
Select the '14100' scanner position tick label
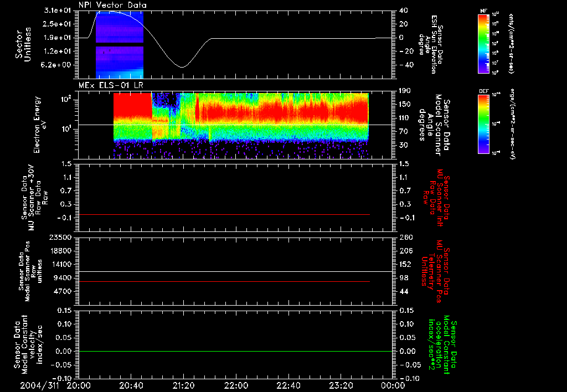60,264
